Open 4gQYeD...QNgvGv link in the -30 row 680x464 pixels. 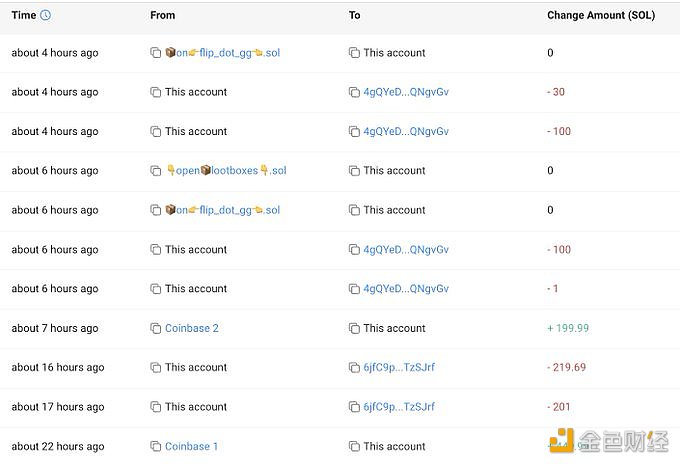pyautogui.click(x=406, y=92)
